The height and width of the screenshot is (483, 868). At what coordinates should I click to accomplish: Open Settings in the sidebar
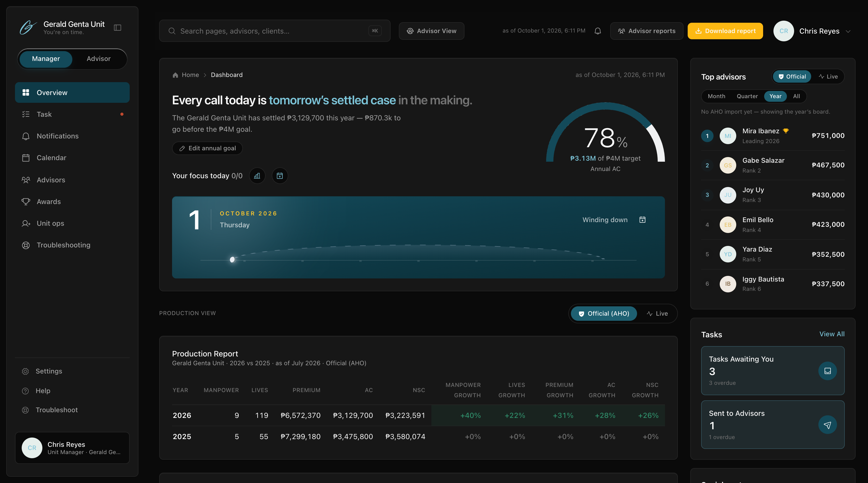pyautogui.click(x=72, y=371)
